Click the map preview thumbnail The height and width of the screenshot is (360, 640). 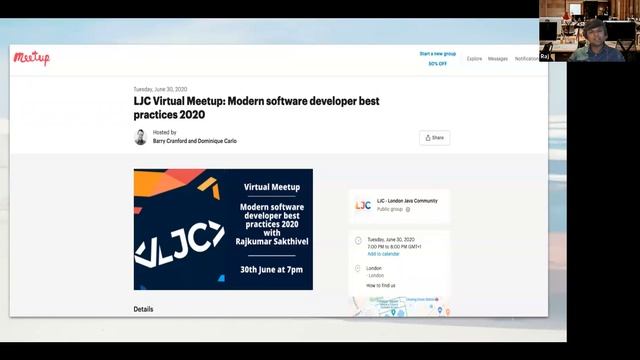(x=401, y=307)
